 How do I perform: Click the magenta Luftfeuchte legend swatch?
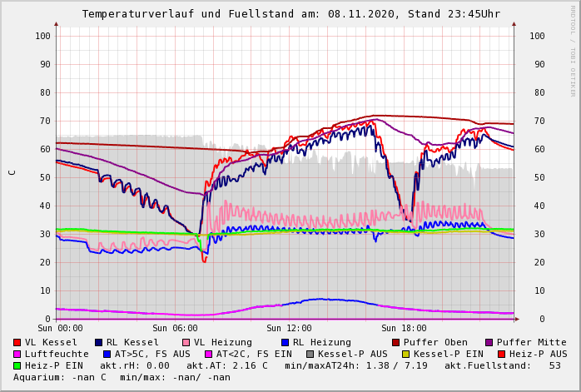[17, 355]
